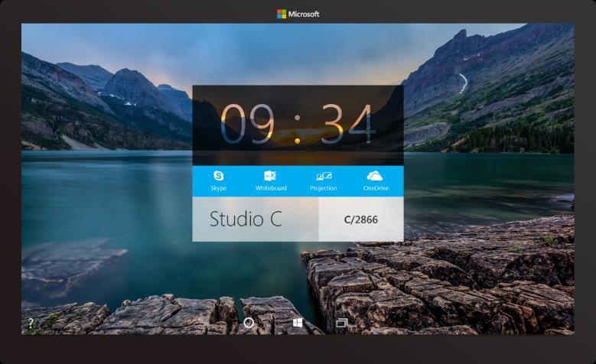Launch the Skype app tile
Image resolution: width=596 pixels, height=364 pixels.
219,181
